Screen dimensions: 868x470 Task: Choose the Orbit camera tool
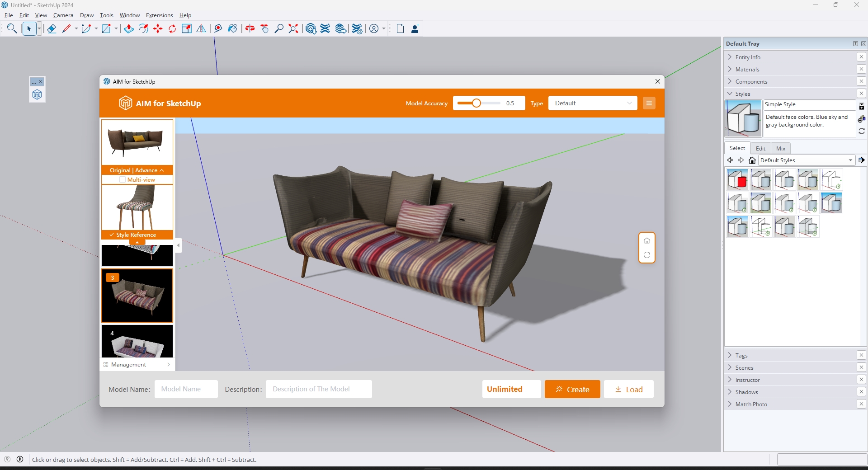tap(250, 29)
